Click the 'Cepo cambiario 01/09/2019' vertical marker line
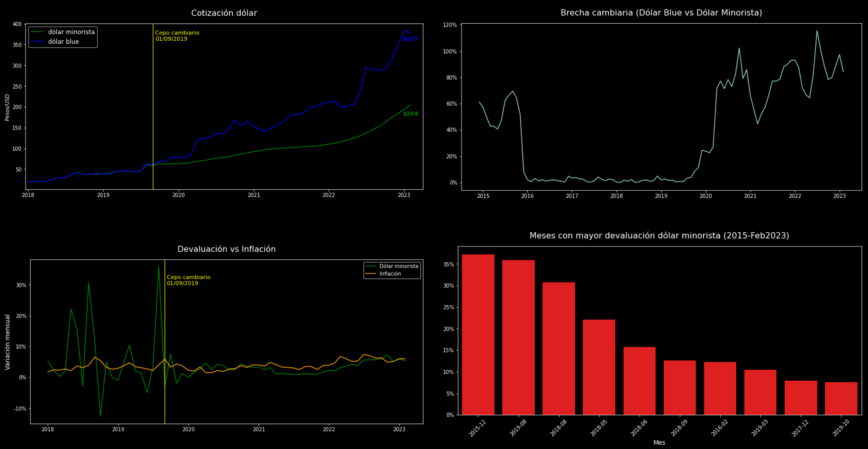 tap(153, 104)
